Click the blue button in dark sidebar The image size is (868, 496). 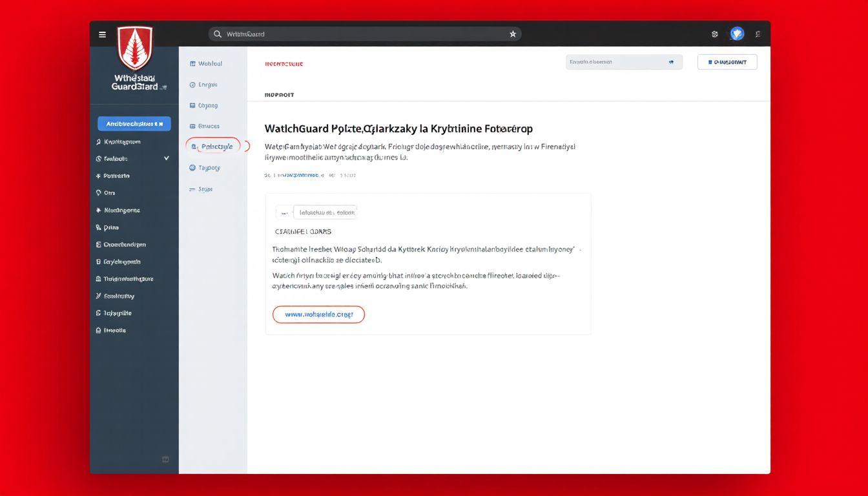[x=134, y=123]
